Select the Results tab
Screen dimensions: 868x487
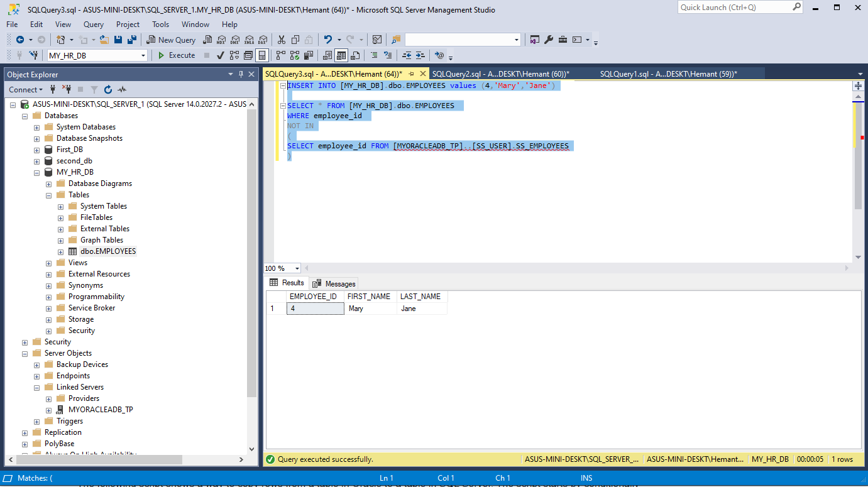[287, 283]
